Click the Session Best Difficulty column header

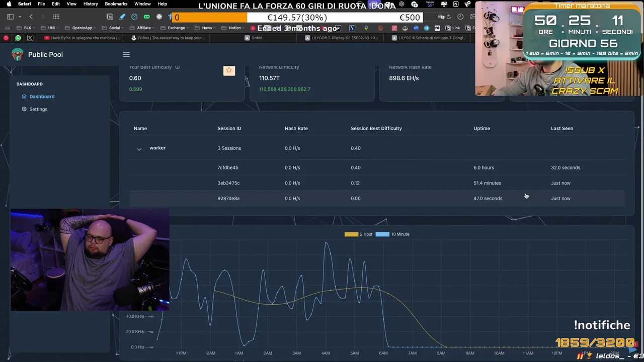point(376,128)
